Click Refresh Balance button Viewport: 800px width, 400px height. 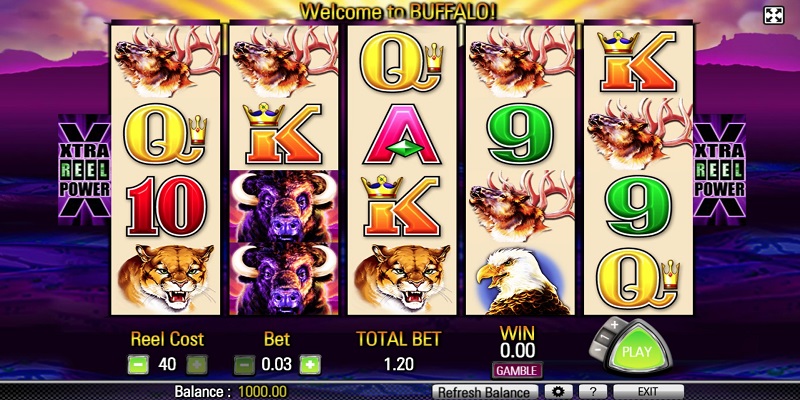(x=485, y=392)
